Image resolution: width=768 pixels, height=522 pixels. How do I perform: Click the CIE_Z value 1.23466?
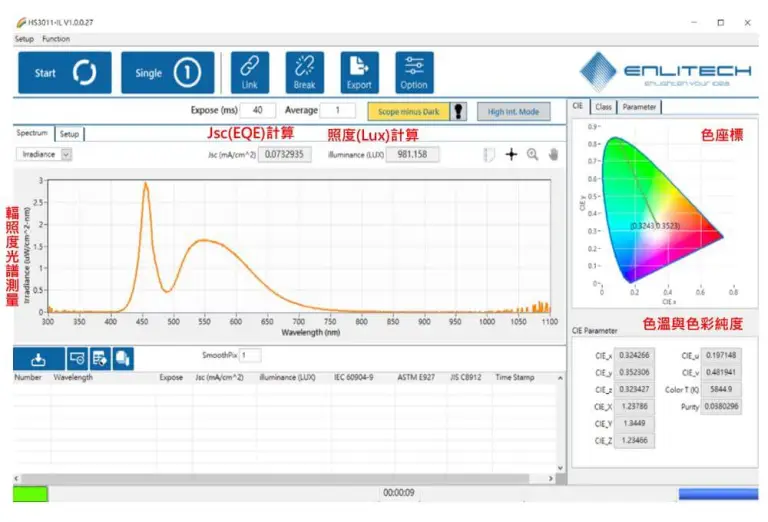coord(634,441)
